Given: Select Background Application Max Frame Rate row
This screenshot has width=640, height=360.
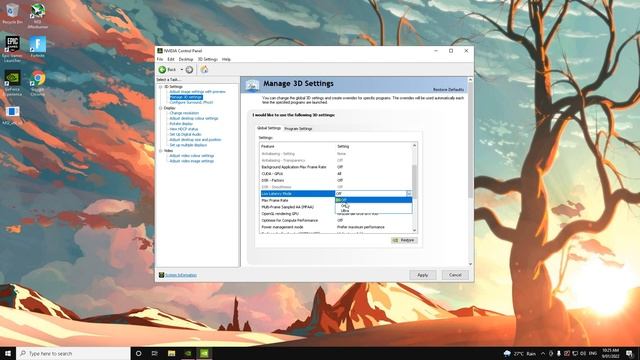Looking at the screenshot, I should coord(336,167).
